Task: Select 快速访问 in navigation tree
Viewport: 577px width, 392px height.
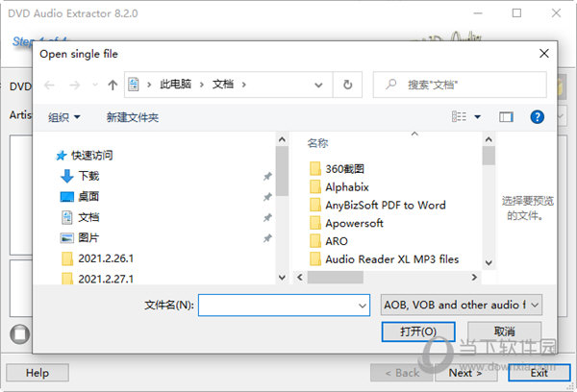Action: pyautogui.click(x=84, y=156)
